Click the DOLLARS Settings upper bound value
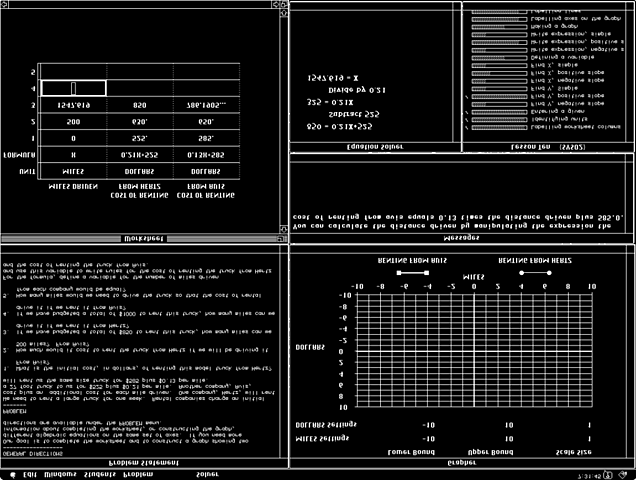The height and width of the screenshot is (480, 636). [x=509, y=425]
